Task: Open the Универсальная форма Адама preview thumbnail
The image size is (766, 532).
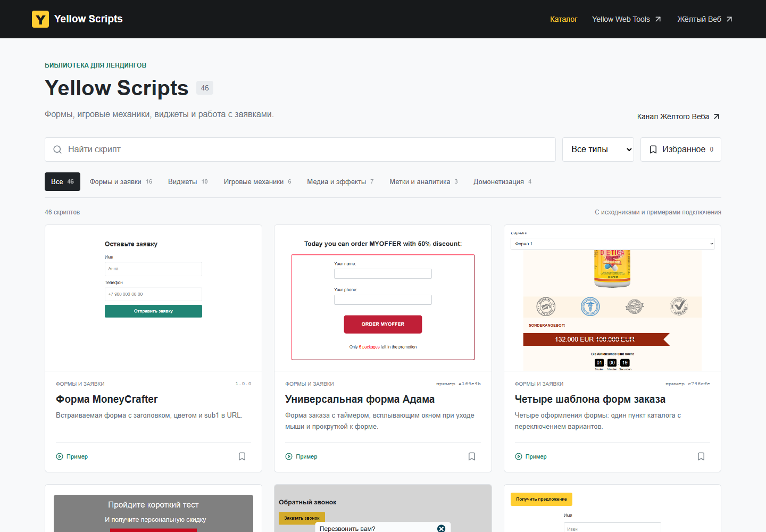Action: (383, 298)
